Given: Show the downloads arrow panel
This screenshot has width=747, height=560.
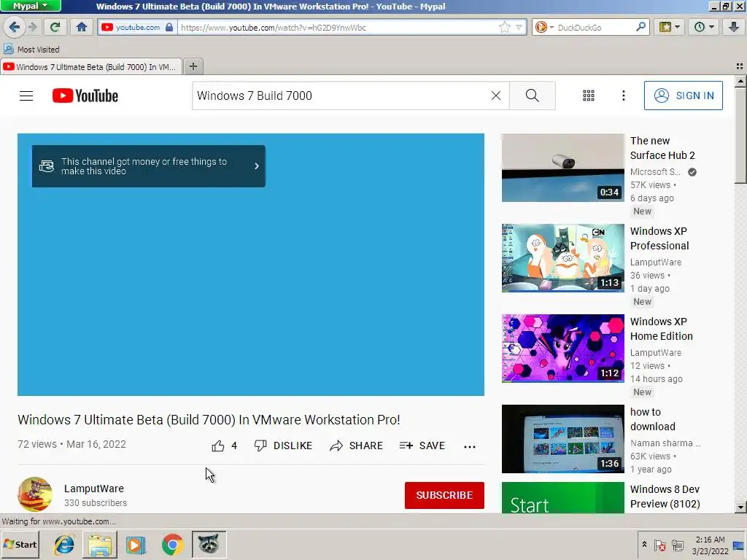Looking at the screenshot, I should click(734, 27).
